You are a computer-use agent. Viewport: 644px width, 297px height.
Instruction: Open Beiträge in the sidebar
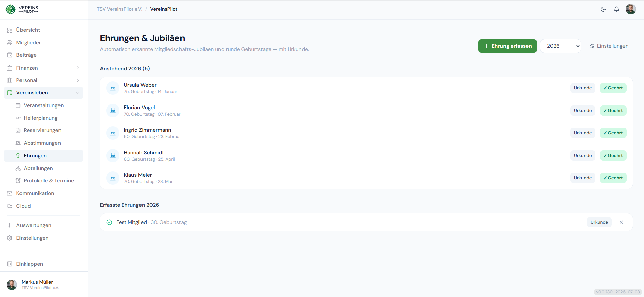coord(43,55)
